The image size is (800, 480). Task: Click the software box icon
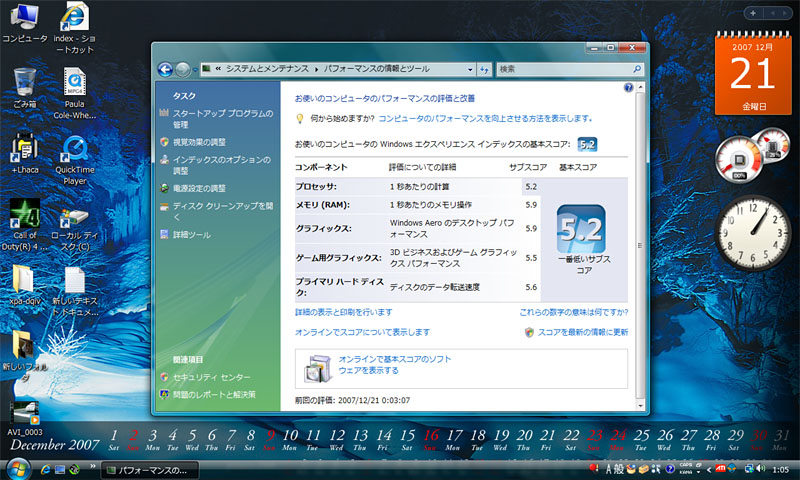(319, 368)
